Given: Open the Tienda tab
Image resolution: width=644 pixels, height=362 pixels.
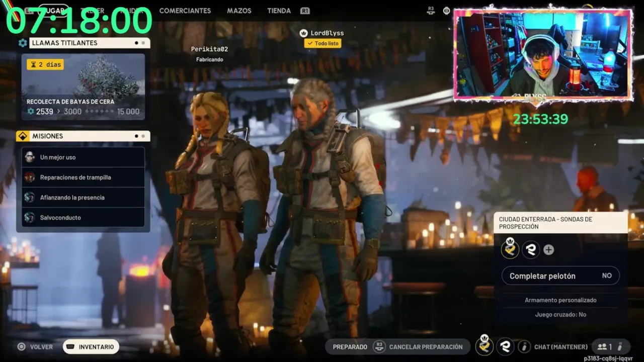Looking at the screenshot, I should click(279, 11).
